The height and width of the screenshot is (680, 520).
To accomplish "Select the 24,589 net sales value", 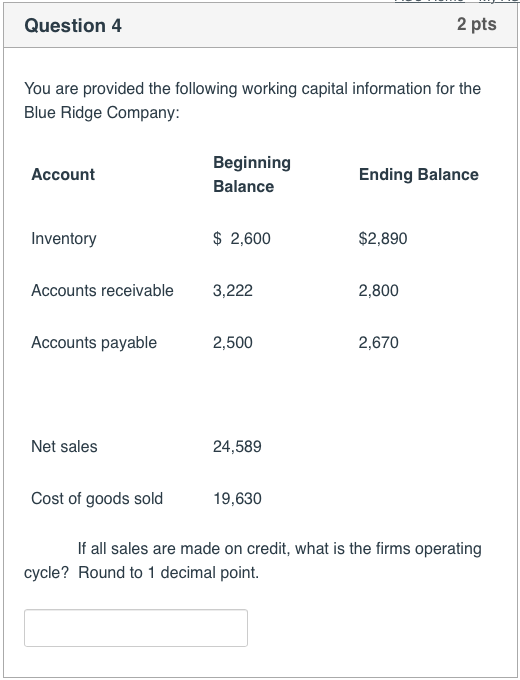I will point(237,447).
